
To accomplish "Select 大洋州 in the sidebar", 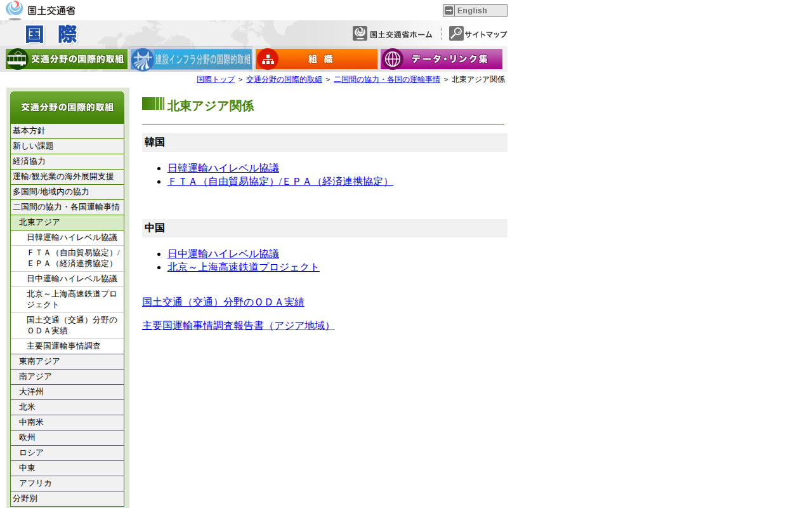I will point(67,392).
